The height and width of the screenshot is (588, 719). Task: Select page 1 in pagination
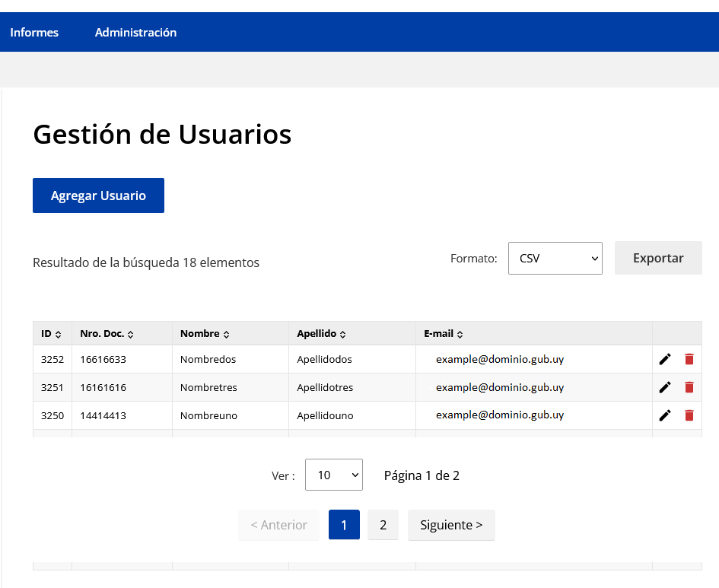(x=344, y=525)
